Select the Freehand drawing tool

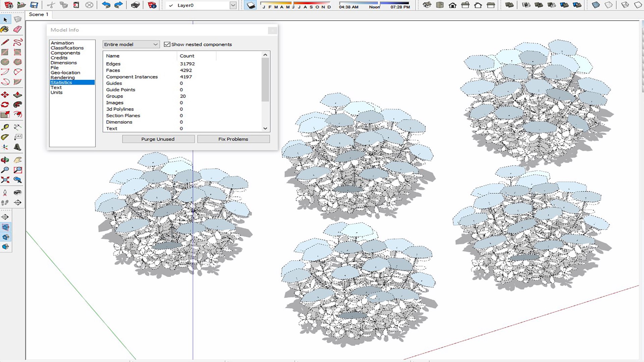17,42
